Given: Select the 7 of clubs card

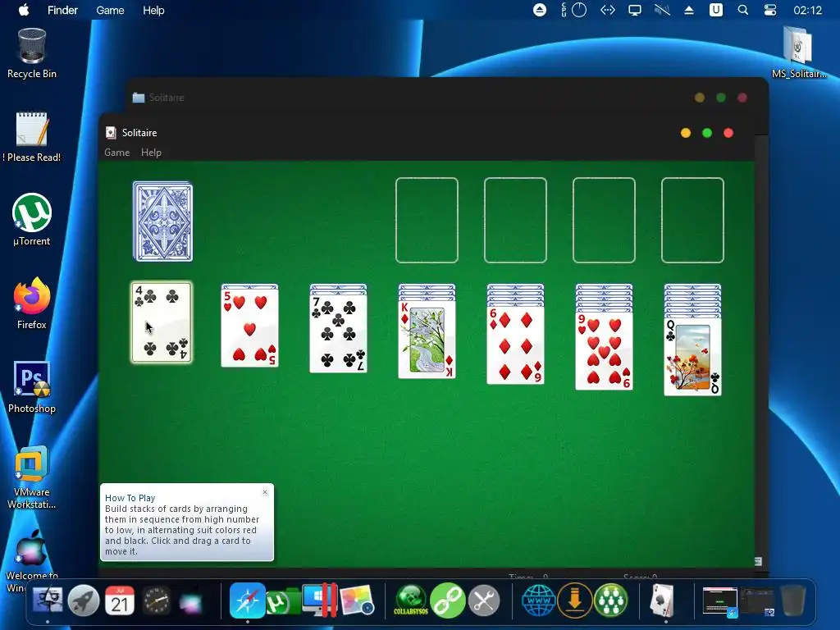Looking at the screenshot, I should (x=339, y=333).
